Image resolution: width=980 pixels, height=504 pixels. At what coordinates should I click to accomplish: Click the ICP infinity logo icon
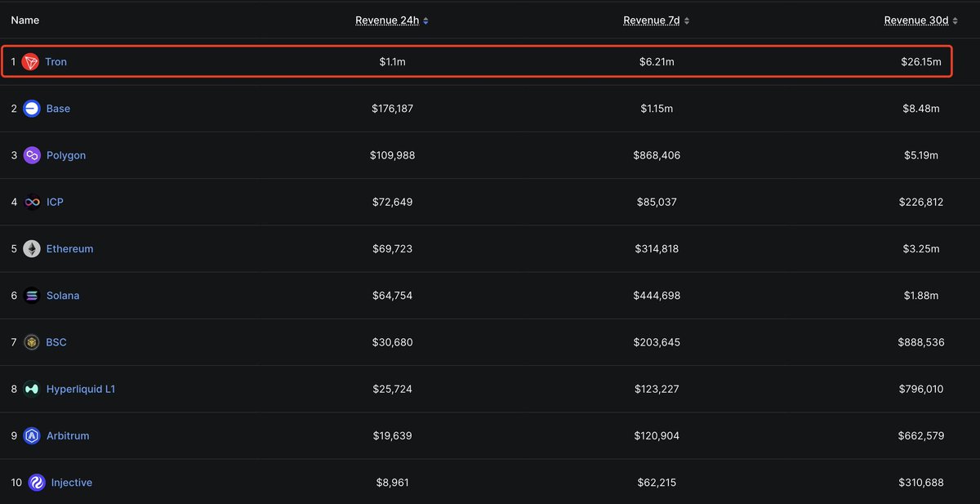tap(32, 202)
